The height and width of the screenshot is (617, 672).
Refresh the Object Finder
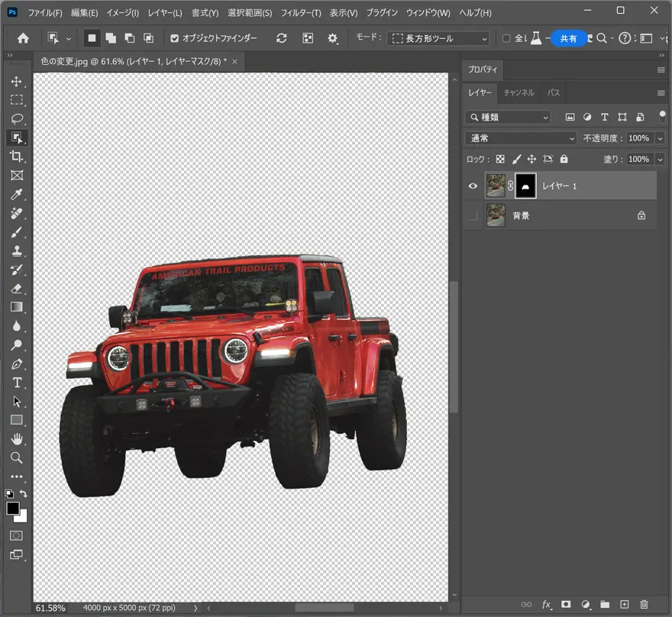click(282, 38)
